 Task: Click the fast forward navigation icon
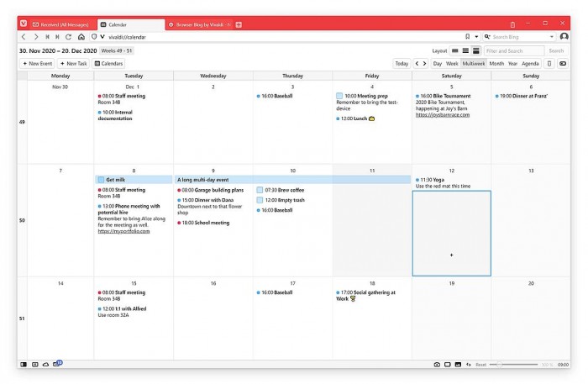57,37
